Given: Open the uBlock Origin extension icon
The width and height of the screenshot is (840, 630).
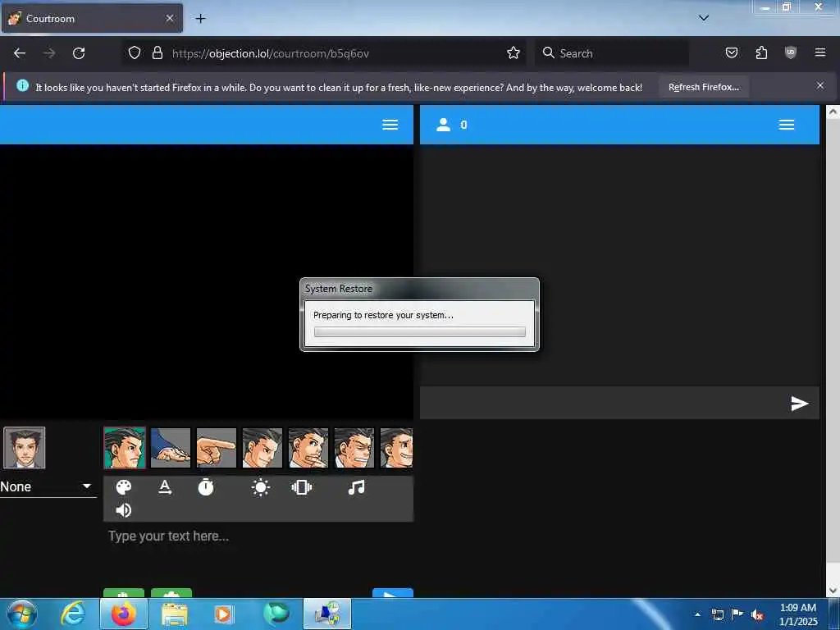Looking at the screenshot, I should click(790, 52).
